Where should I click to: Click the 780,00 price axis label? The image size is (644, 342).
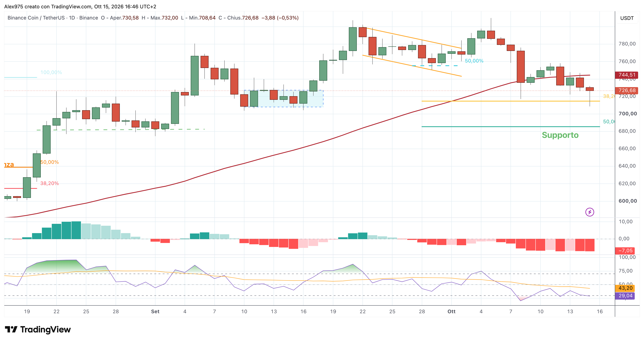tap(627, 44)
